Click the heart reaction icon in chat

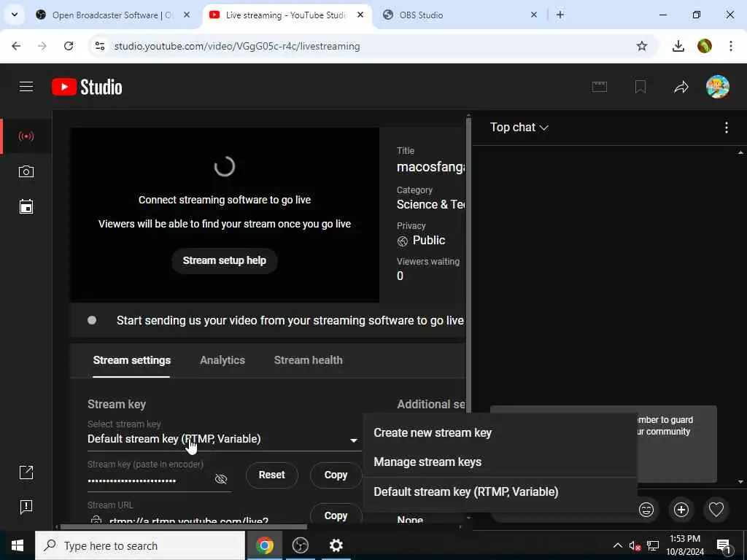coord(716,510)
